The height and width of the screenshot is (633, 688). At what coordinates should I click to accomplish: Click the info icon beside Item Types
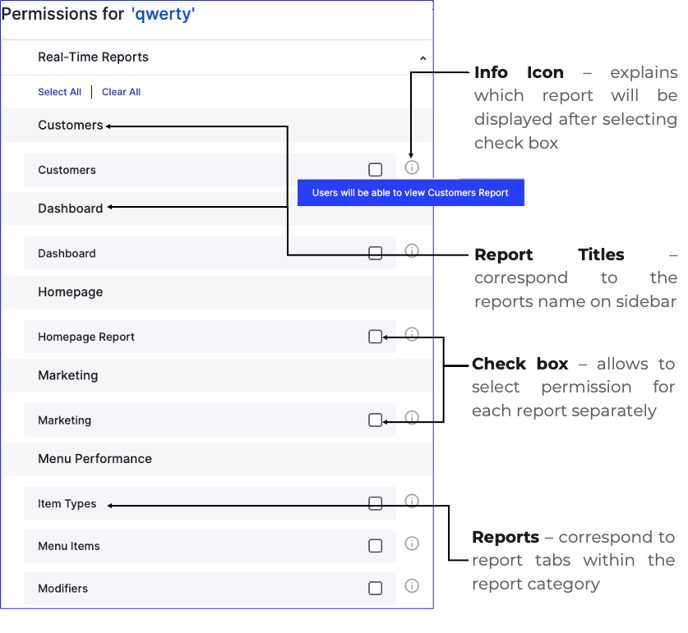[412, 501]
